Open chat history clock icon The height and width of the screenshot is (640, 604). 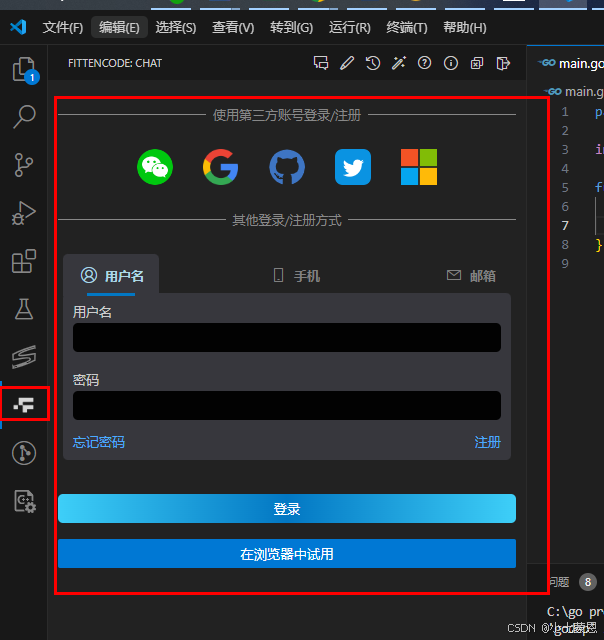coord(373,63)
